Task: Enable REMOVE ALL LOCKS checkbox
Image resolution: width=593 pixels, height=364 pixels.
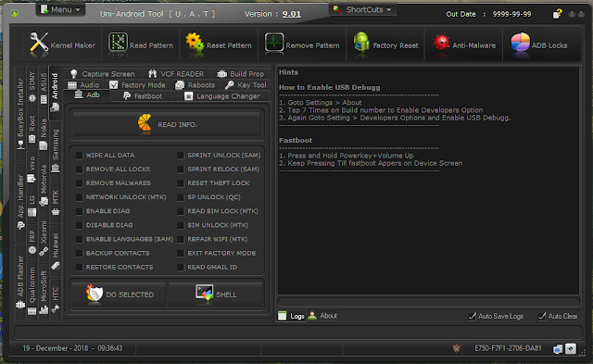Action: coord(79,169)
